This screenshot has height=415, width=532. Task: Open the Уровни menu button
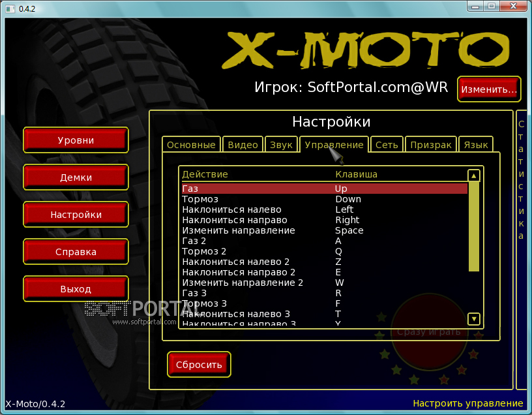click(x=76, y=140)
